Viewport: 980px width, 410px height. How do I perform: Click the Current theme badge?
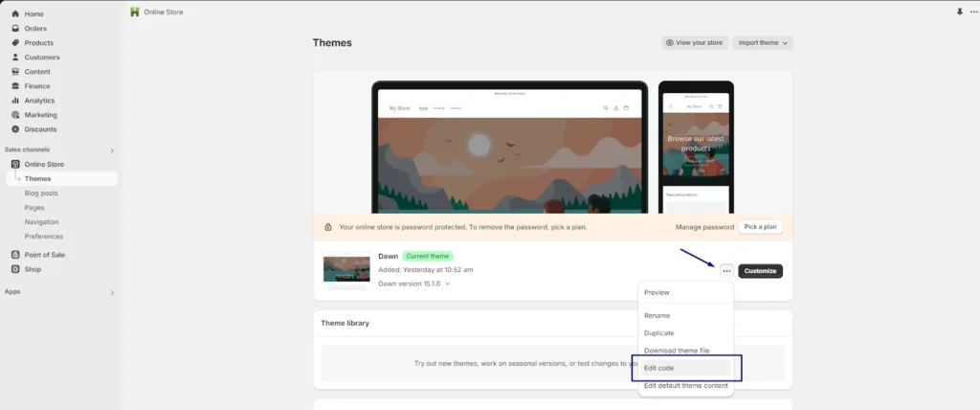coord(428,256)
